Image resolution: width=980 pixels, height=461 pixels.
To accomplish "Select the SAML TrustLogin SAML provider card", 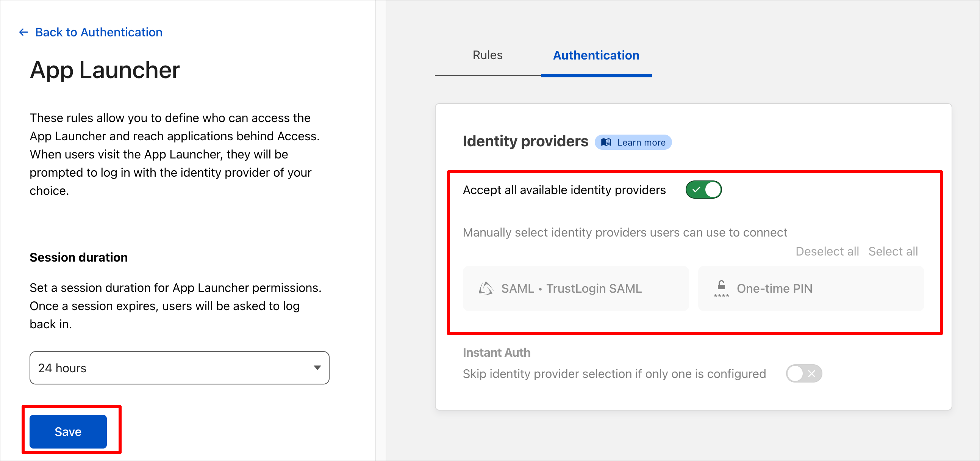I will point(575,289).
